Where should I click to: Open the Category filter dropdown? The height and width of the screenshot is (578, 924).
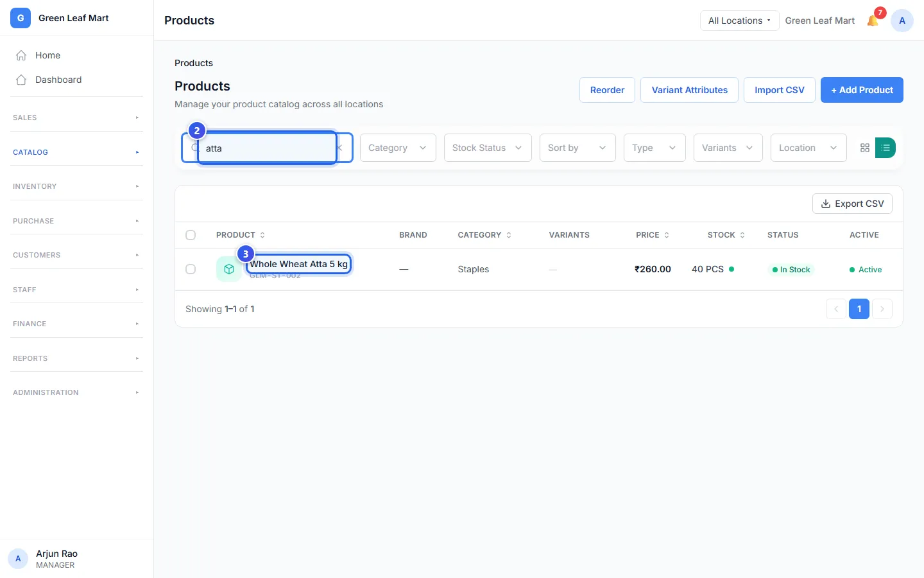398,148
